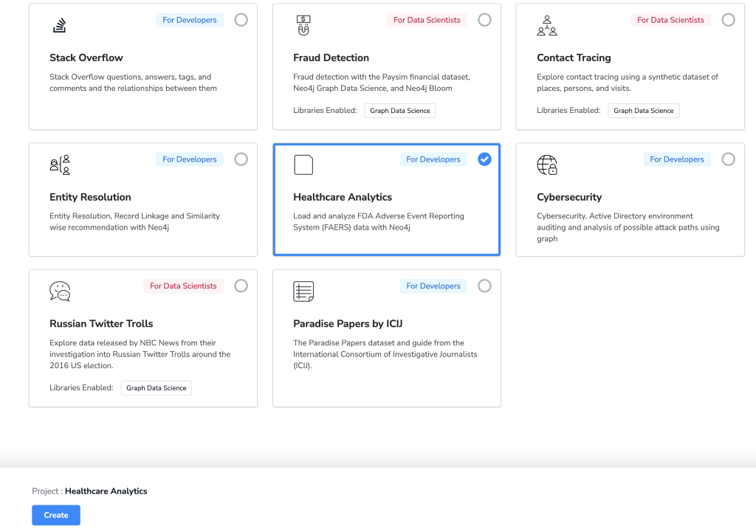Click For Developers tag on Healthcare Analytics card
This screenshot has height=532, width=756.
coord(433,159)
